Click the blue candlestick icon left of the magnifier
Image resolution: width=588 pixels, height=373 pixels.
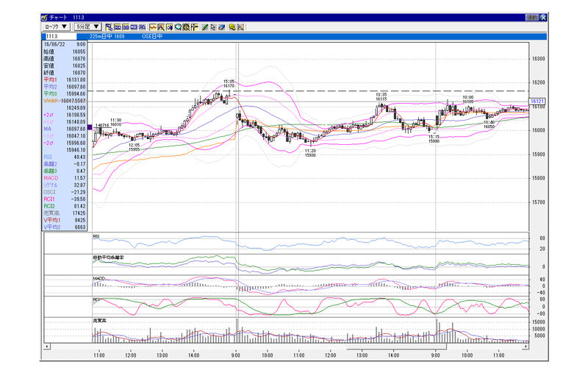(170, 27)
